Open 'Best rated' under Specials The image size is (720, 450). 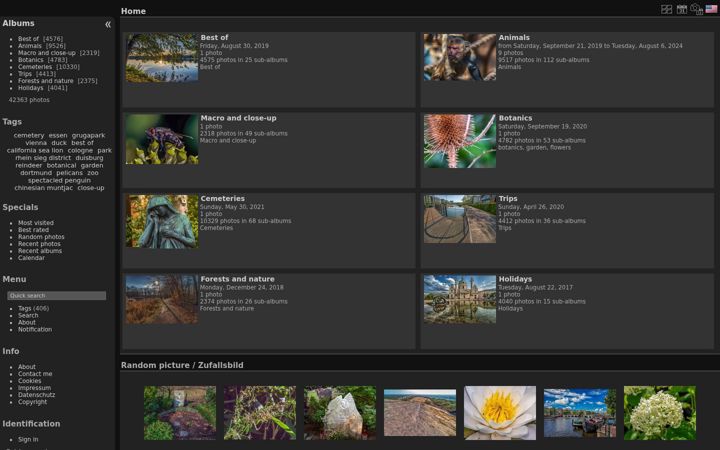pos(34,230)
